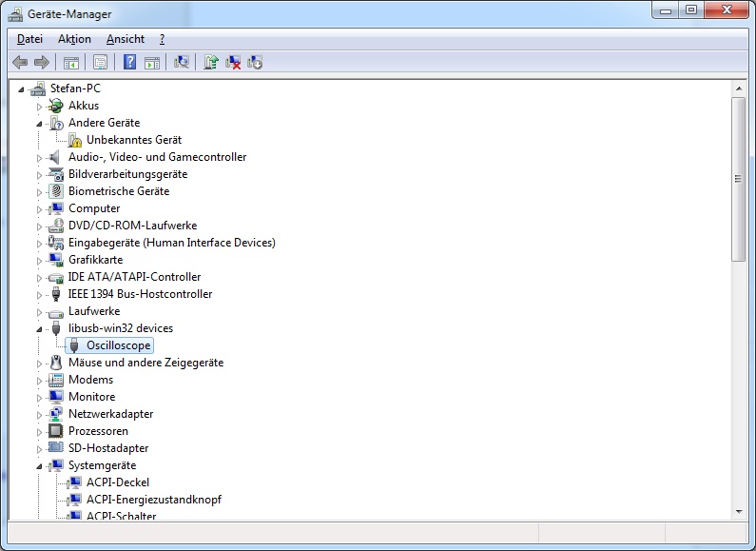This screenshot has width=756, height=551.
Task: Select ACPI-Energiezustandknopf entry
Action: coord(154,500)
